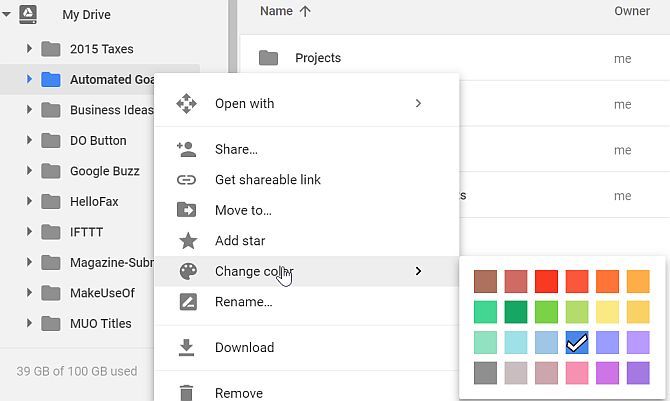The width and height of the screenshot is (670, 401).
Task: Pick the gray color swatch
Action: pos(485,374)
